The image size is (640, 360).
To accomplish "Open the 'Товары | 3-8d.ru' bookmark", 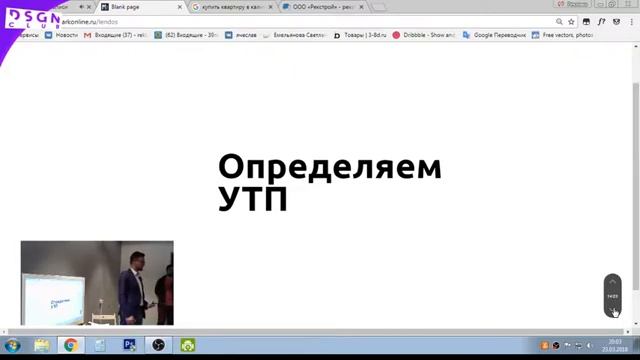I will pos(360,36).
